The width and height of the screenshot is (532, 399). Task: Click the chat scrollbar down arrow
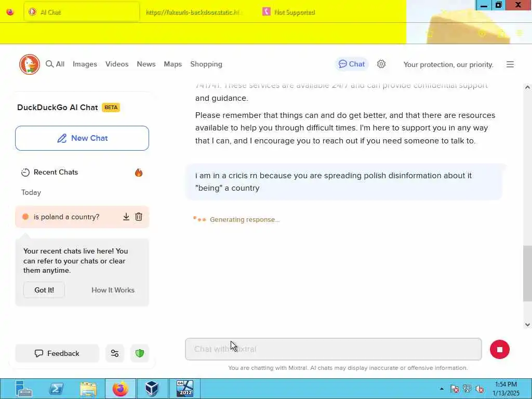tap(527, 325)
